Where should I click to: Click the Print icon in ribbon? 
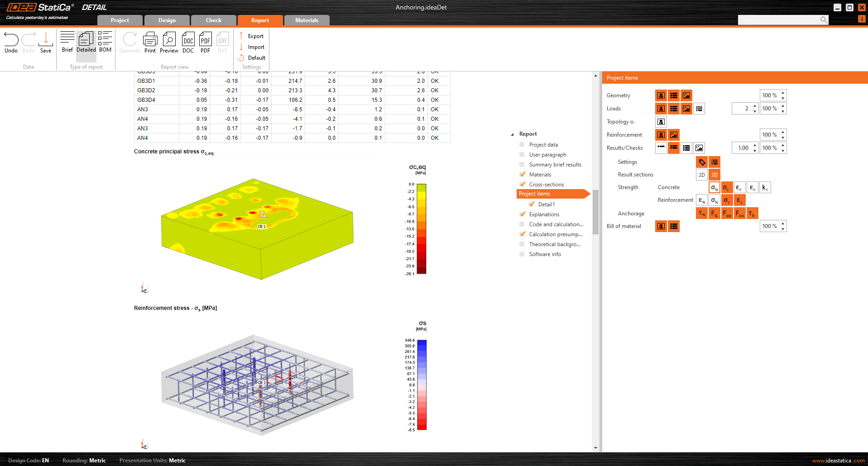[x=150, y=43]
